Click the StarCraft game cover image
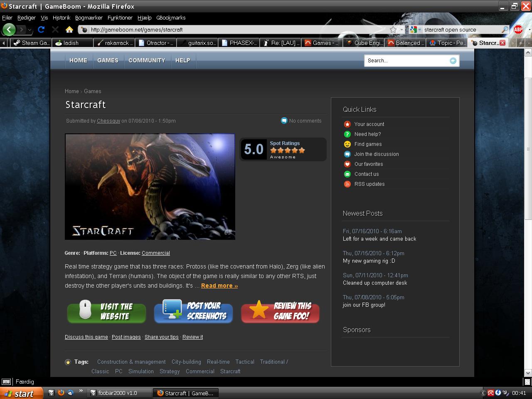 pyautogui.click(x=150, y=187)
